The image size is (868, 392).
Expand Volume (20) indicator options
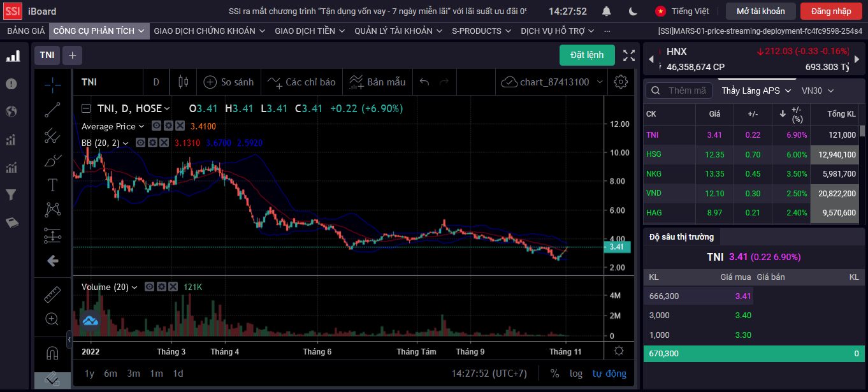pos(134,287)
